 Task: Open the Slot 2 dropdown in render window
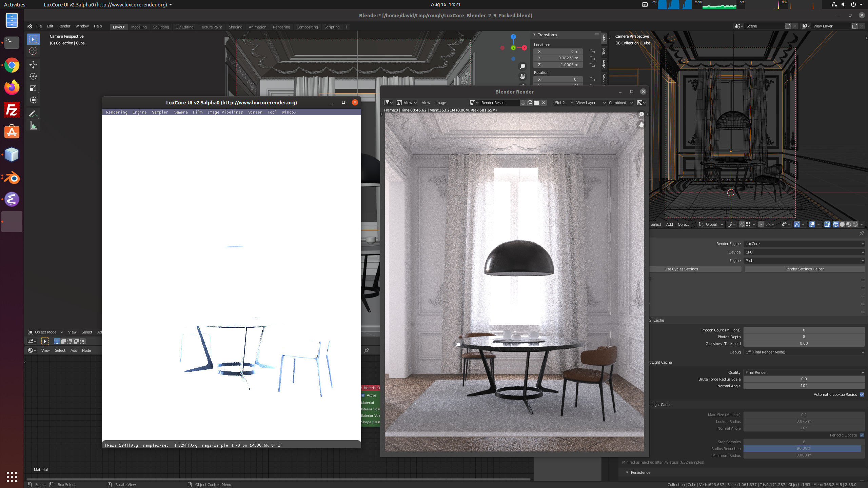pos(564,103)
